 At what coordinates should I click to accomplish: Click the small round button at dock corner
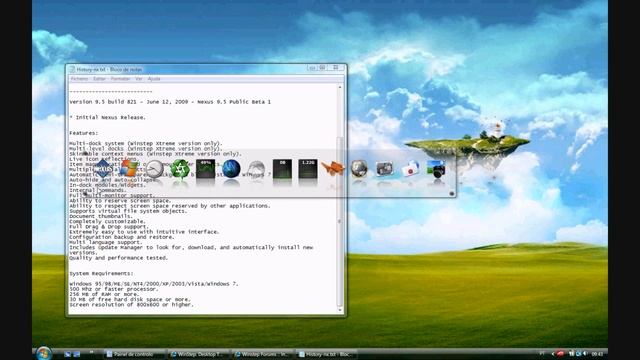tap(451, 193)
